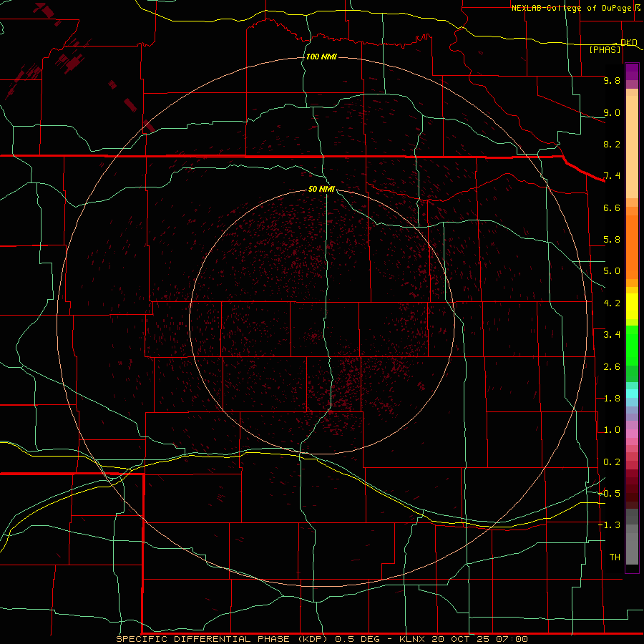This screenshot has height=644, width=644.
Task: Select the 1.0 scale value
Action: [612, 430]
